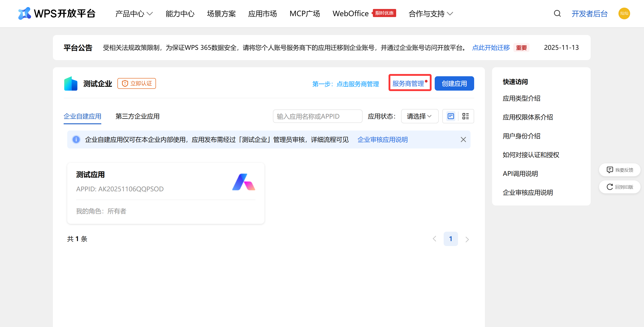
Task: Open the MCP广场 menu item
Action: [x=305, y=14]
